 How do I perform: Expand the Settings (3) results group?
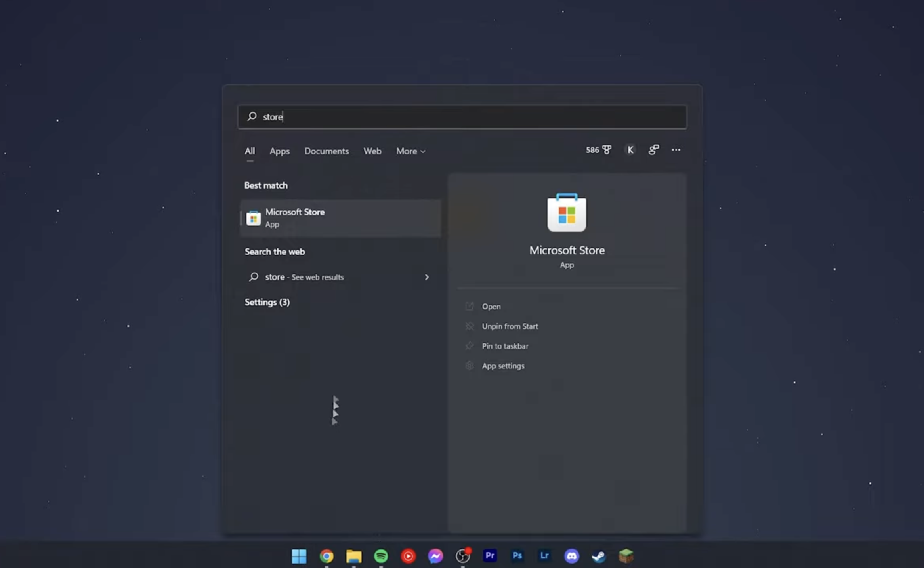pos(267,302)
